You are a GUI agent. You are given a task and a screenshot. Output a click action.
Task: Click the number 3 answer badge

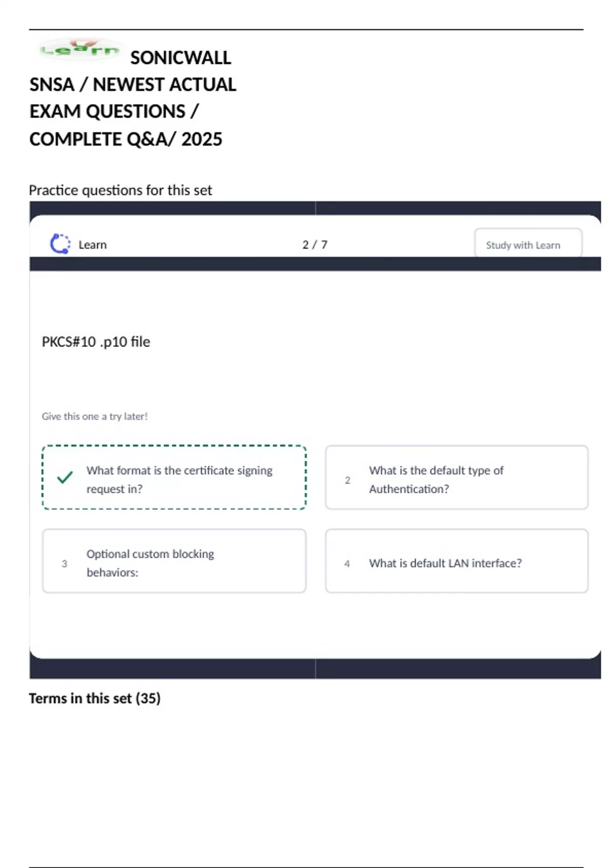coord(64,564)
